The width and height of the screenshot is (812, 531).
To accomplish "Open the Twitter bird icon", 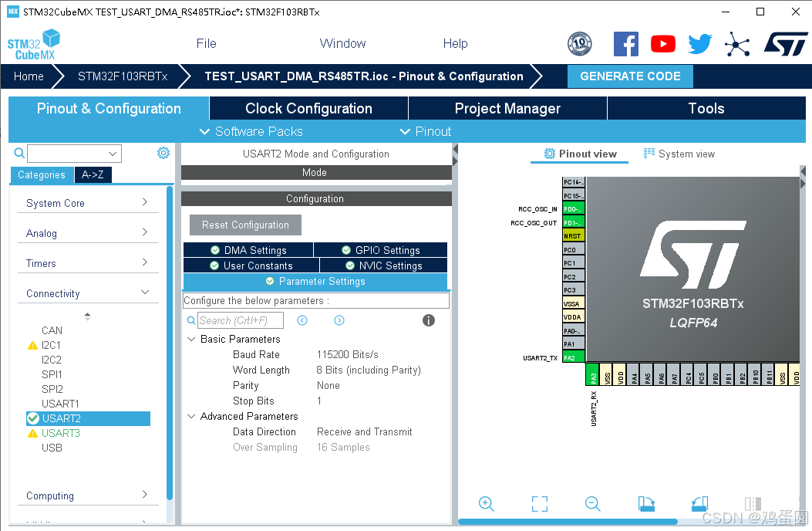I will pyautogui.click(x=699, y=44).
